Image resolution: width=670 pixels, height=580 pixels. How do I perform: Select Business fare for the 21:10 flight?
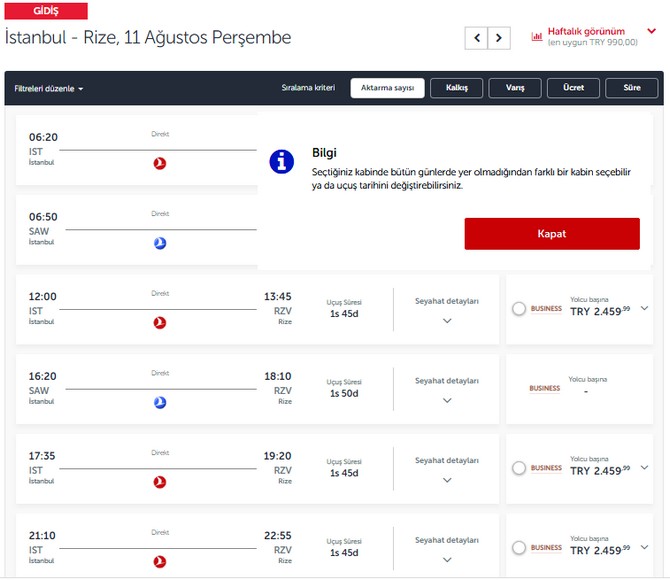pyautogui.click(x=519, y=548)
